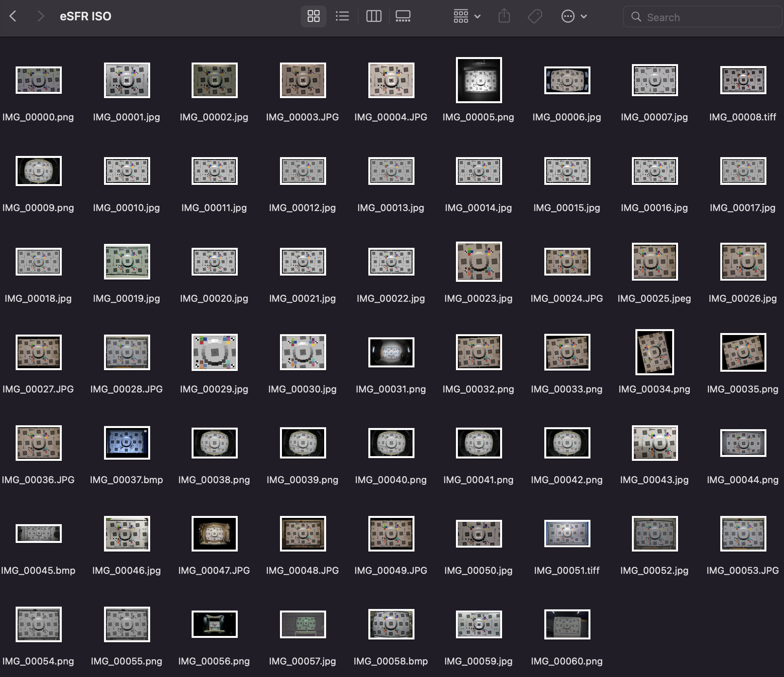Screen dimensions: 784x677
Task: Select thumbnail of IMG_00005.png
Action: pos(479,80)
